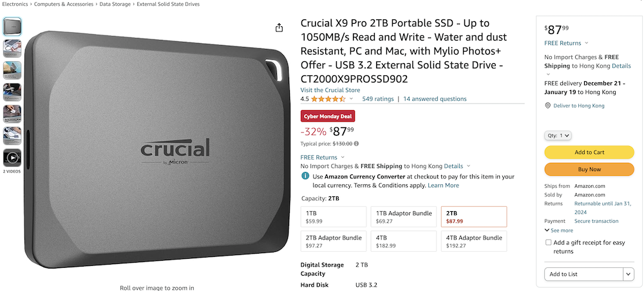This screenshot has height=291, width=644.
Task: Choose the 2TB Adaptor Bundle option
Action: point(334,241)
